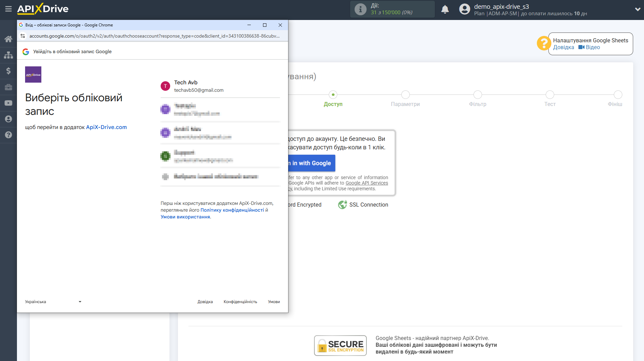
Task: Select the Фініш step marker
Action: tap(618, 95)
